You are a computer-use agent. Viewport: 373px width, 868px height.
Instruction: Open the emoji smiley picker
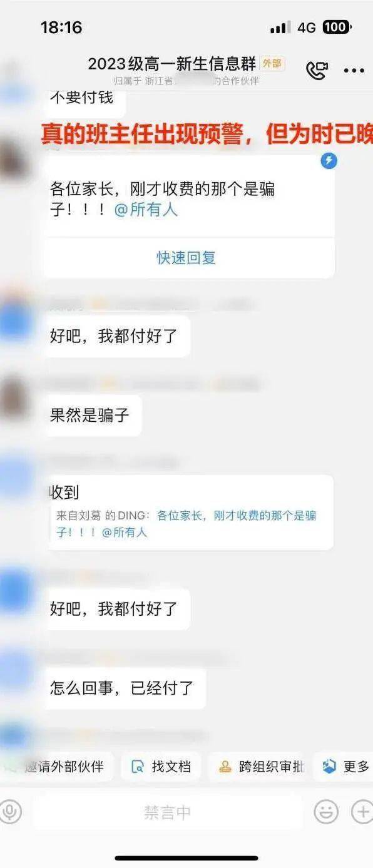point(326,812)
